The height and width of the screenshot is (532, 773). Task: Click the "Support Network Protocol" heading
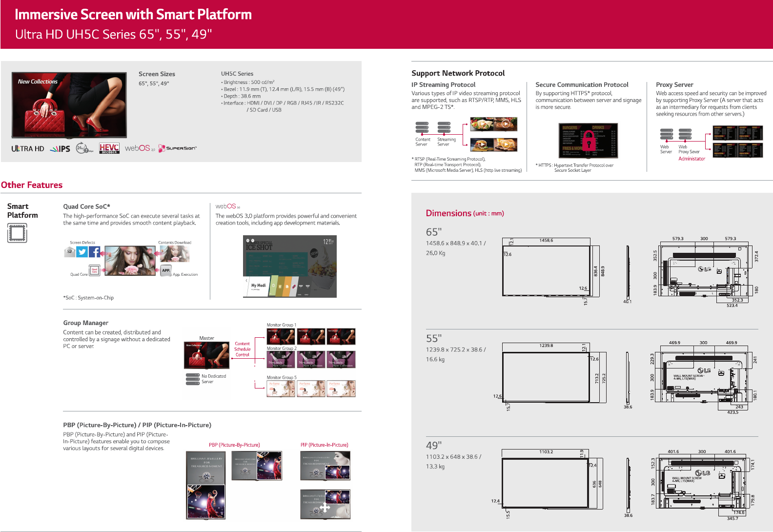[458, 73]
